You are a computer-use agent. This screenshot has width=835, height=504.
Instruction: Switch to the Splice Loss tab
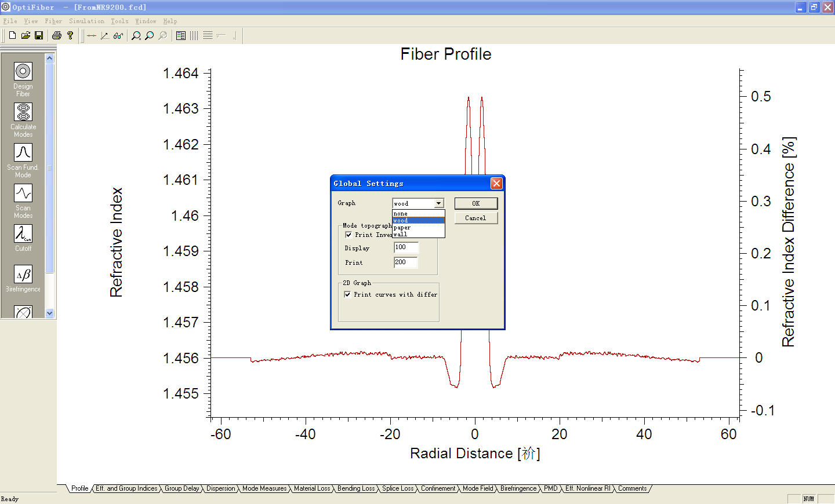pos(398,488)
